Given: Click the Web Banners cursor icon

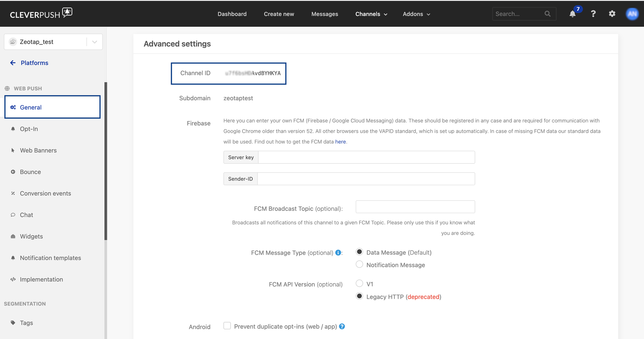Looking at the screenshot, I should coord(13,150).
